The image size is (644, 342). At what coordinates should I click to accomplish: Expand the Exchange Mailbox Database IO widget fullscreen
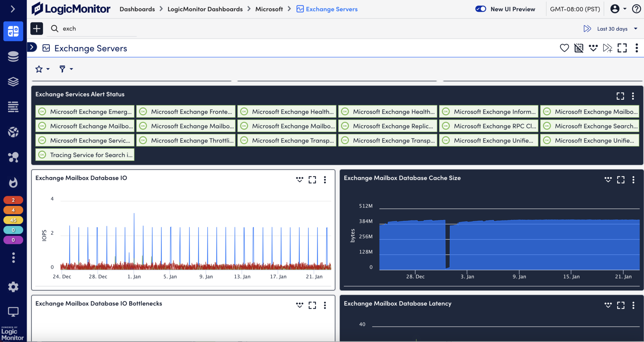click(312, 179)
